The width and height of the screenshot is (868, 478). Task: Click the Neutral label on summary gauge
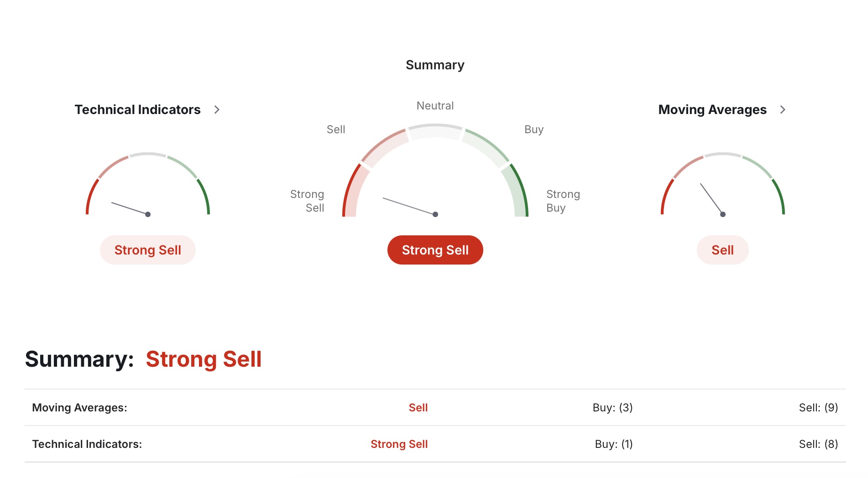pyautogui.click(x=435, y=106)
